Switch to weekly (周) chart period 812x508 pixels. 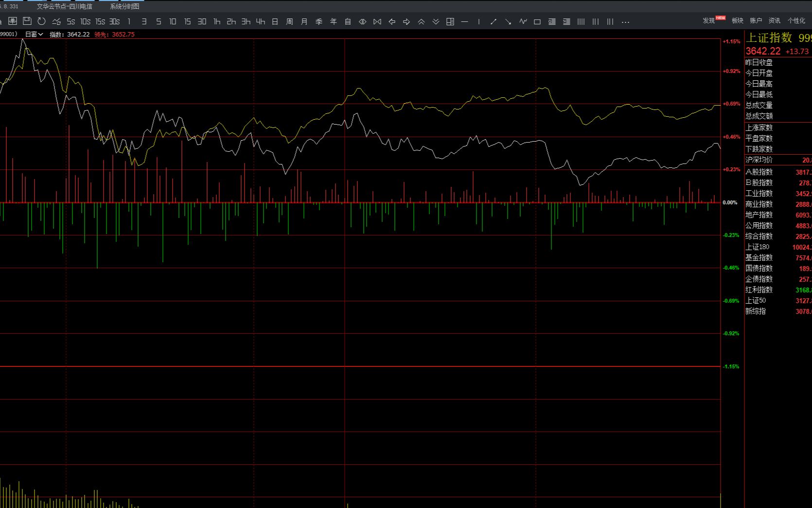(x=290, y=21)
